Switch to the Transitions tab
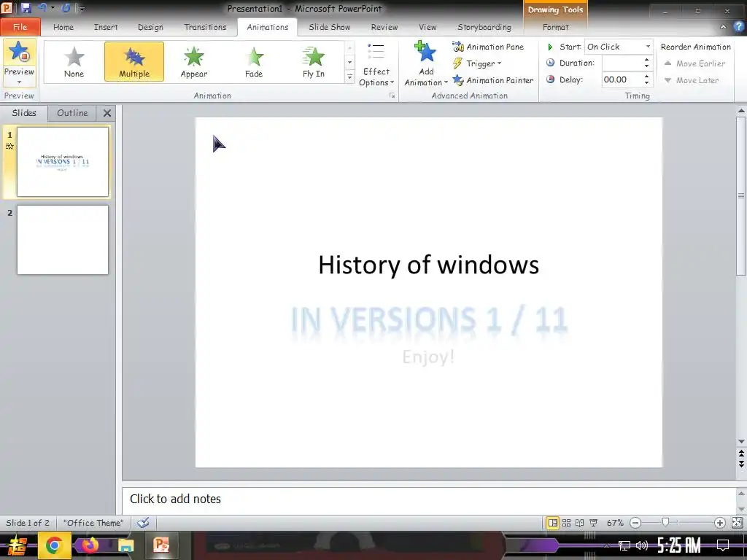747x560 pixels. (x=205, y=27)
